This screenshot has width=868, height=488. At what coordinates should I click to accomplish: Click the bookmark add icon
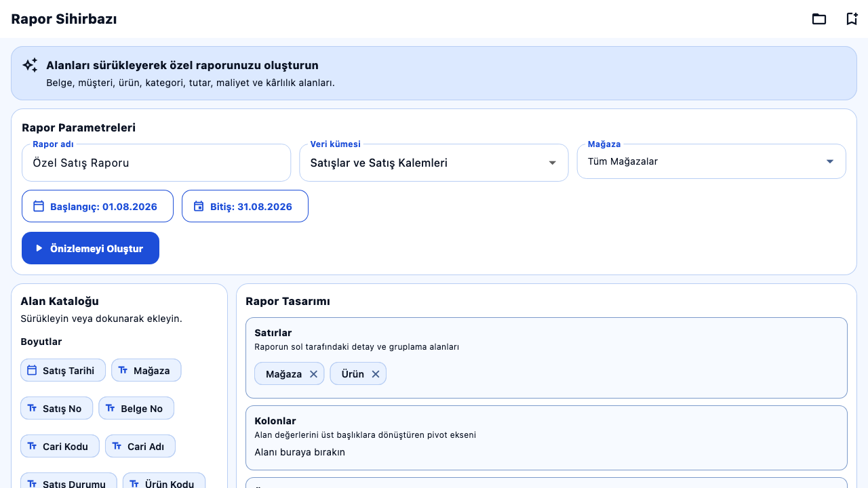852,19
